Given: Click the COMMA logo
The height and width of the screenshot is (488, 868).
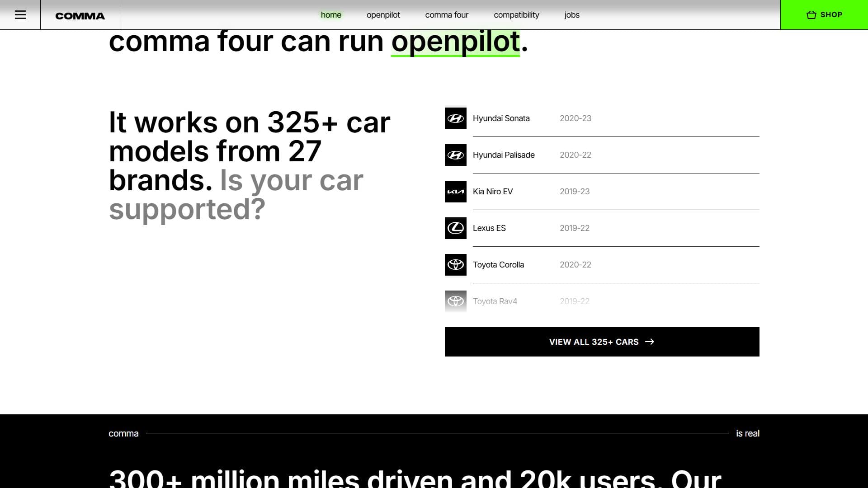Looking at the screenshot, I should click(80, 16).
